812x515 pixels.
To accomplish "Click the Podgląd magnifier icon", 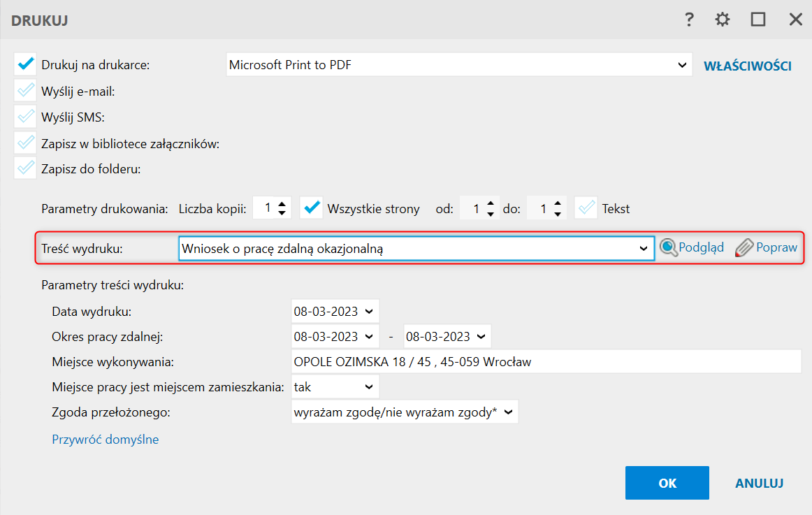I will [x=669, y=248].
